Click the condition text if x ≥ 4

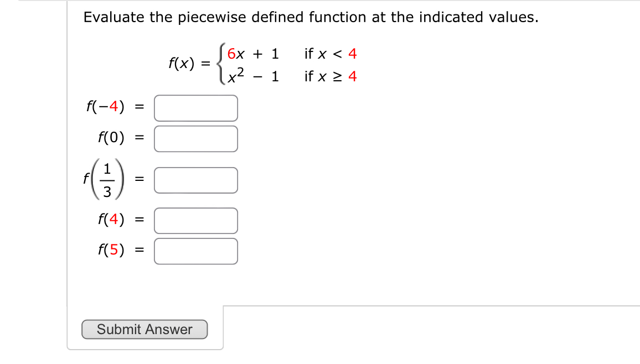(329, 76)
